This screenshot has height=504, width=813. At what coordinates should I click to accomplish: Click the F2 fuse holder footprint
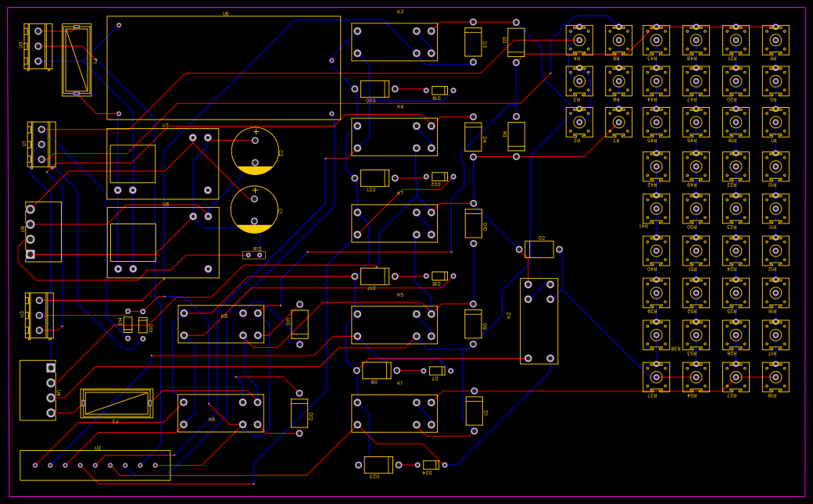116,403
